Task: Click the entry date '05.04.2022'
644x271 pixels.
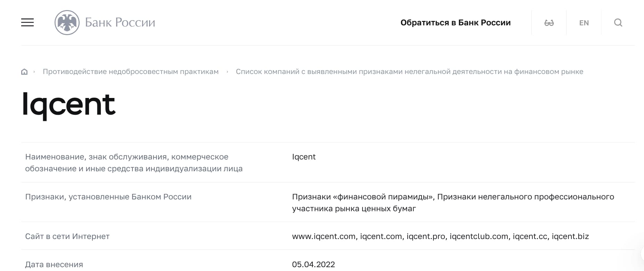Action: tap(313, 264)
